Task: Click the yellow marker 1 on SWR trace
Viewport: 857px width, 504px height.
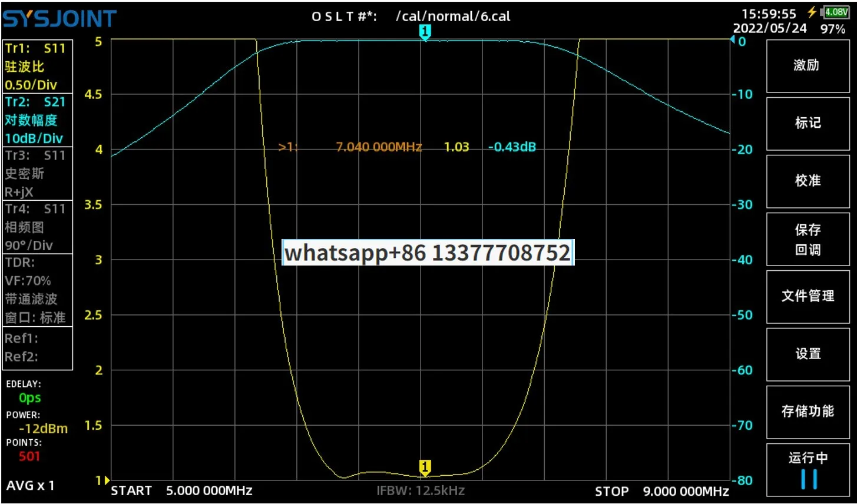Action: pyautogui.click(x=425, y=468)
